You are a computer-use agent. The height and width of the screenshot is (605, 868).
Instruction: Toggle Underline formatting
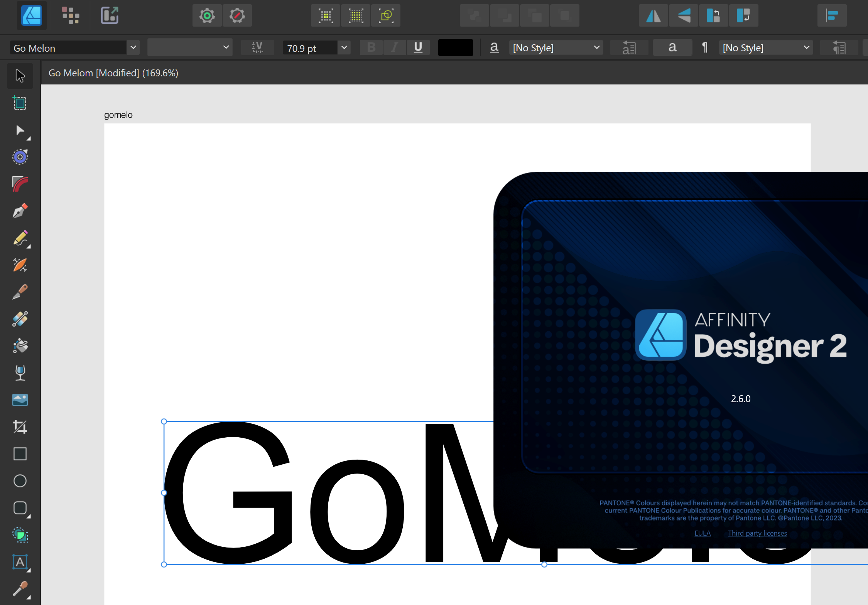[418, 47]
